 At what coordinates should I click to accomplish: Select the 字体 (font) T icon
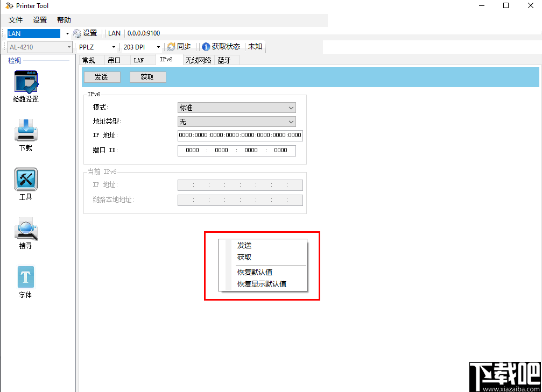tap(25, 277)
